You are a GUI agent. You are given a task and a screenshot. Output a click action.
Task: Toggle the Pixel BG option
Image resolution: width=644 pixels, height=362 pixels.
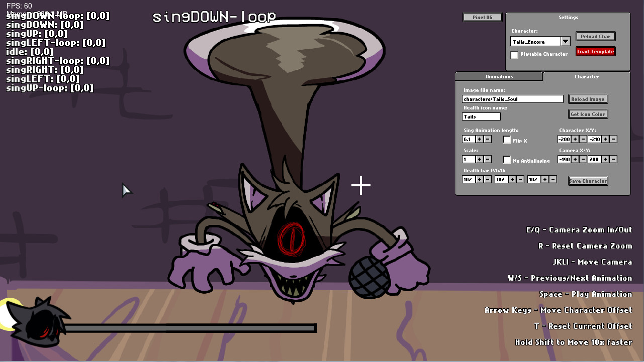click(482, 17)
